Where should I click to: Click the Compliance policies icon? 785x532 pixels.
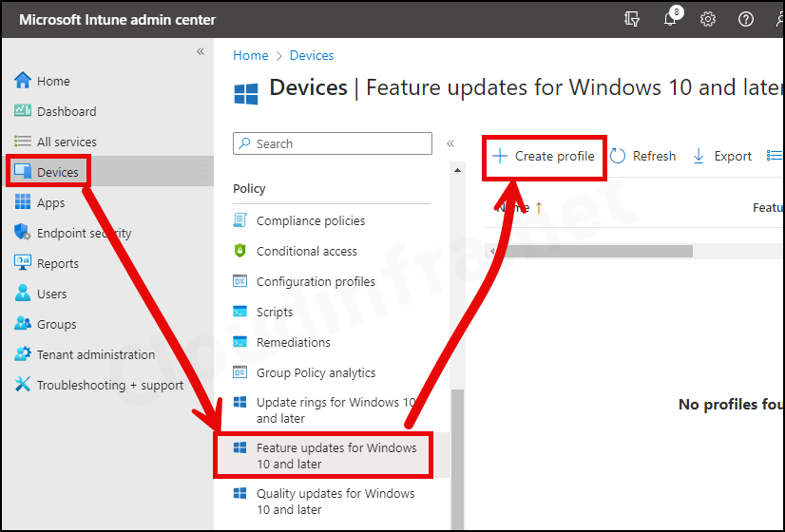[x=239, y=220]
